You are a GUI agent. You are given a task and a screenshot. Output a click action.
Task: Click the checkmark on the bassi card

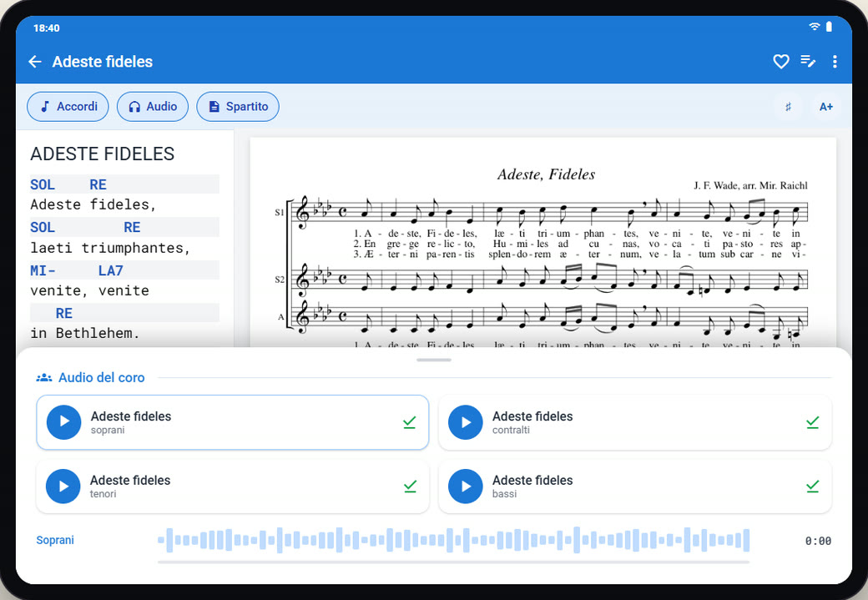tap(813, 486)
